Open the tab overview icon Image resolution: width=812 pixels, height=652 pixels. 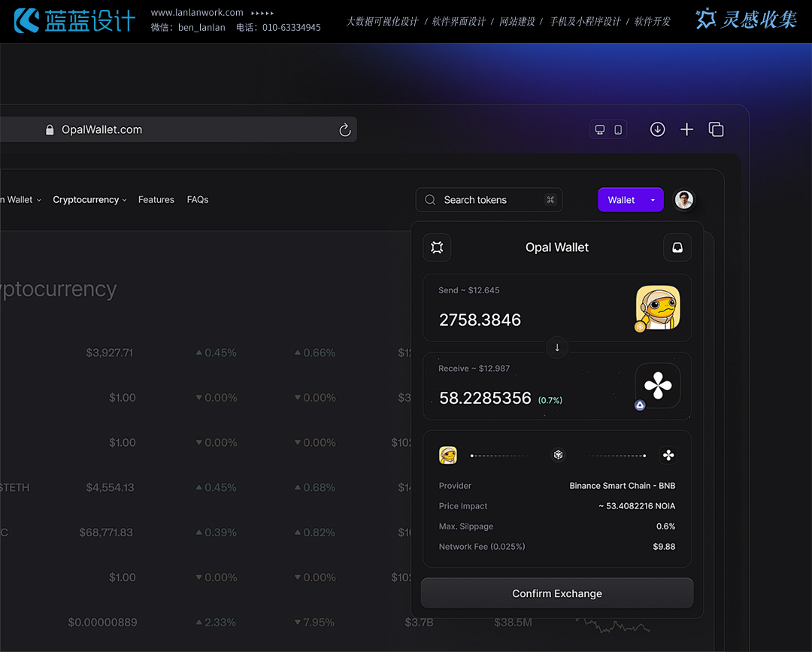coord(716,129)
